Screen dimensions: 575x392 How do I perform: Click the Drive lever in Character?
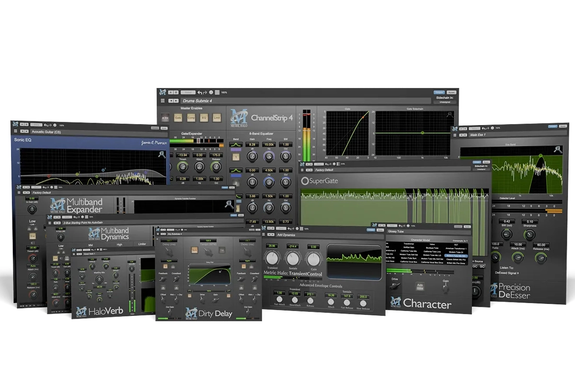(x=394, y=286)
